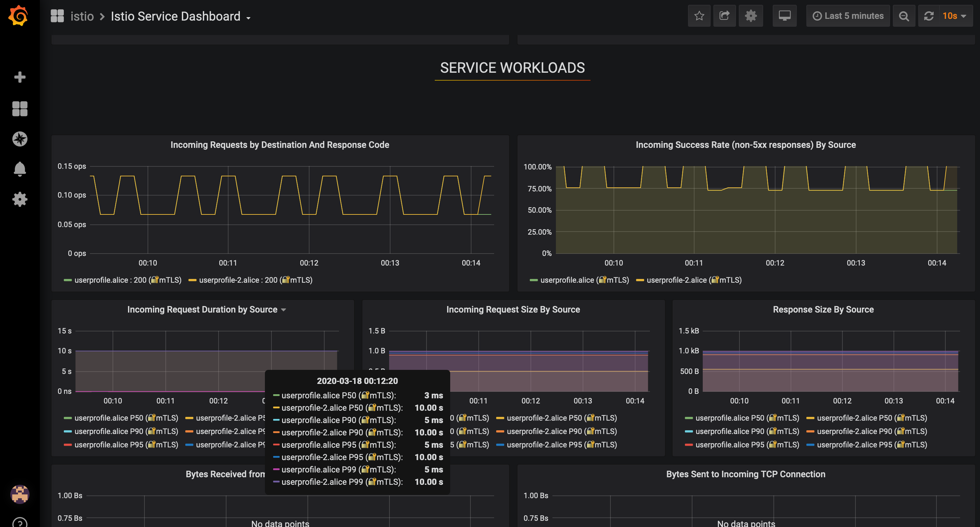Click red swatch of userprofile.alice P95 in Response Size
The image size is (980, 527).
pos(689,445)
